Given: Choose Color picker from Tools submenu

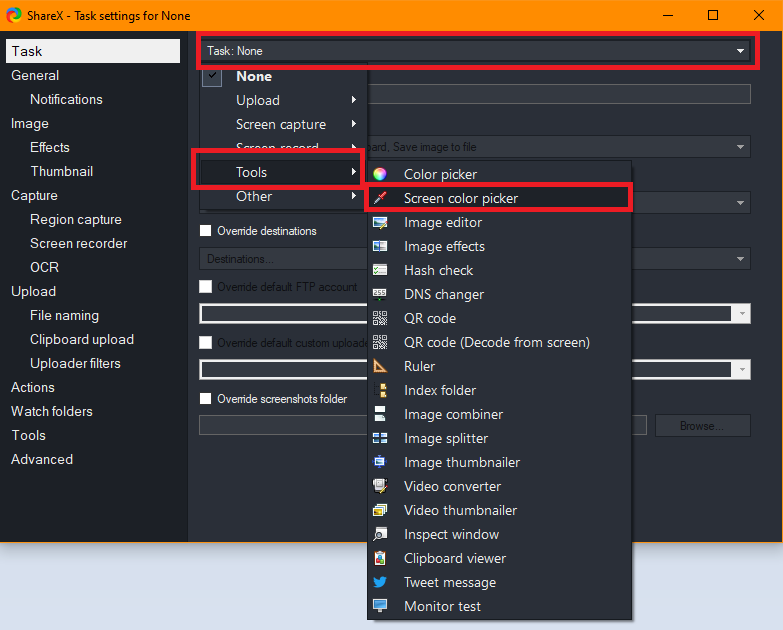Looking at the screenshot, I should point(498,174).
